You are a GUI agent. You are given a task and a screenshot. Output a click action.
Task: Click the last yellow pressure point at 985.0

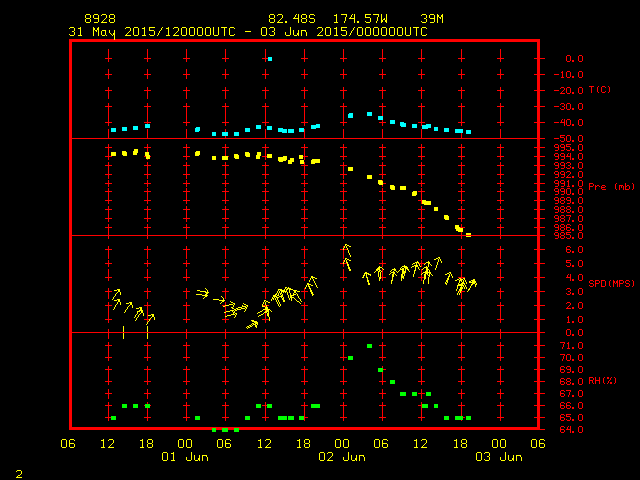[469, 235]
